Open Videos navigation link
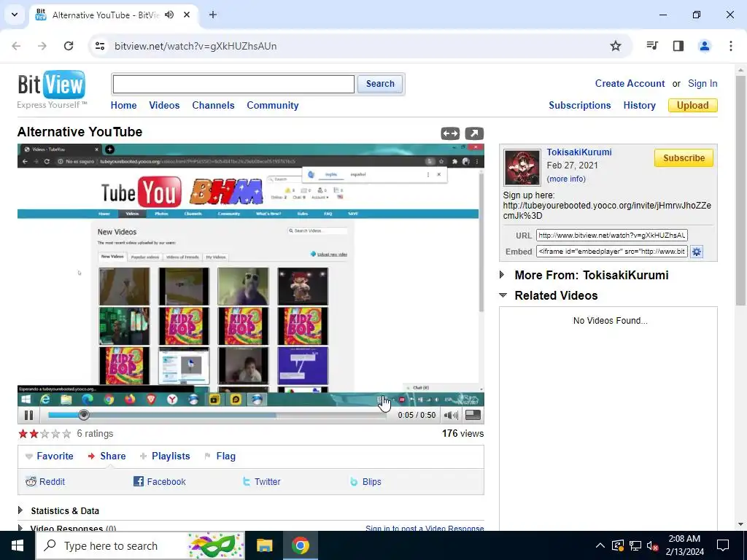 [164, 105]
